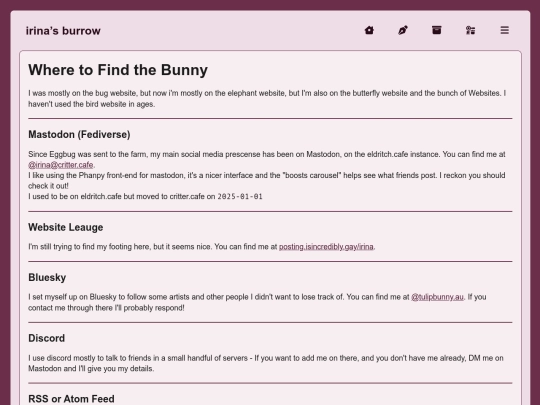The width and height of the screenshot is (540, 405).
Task: Click the tags list icon in header
Action: point(470,30)
